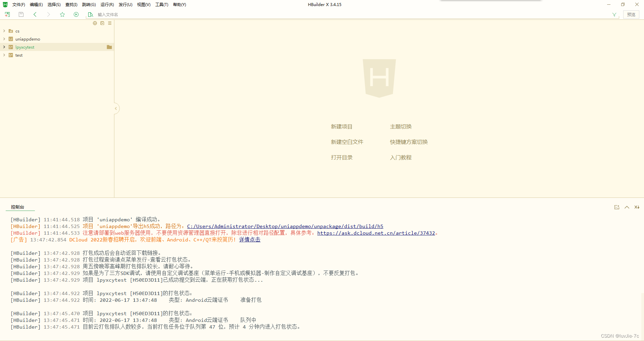Clear the console output with the X icon
The image size is (644, 341).
[x=637, y=207]
